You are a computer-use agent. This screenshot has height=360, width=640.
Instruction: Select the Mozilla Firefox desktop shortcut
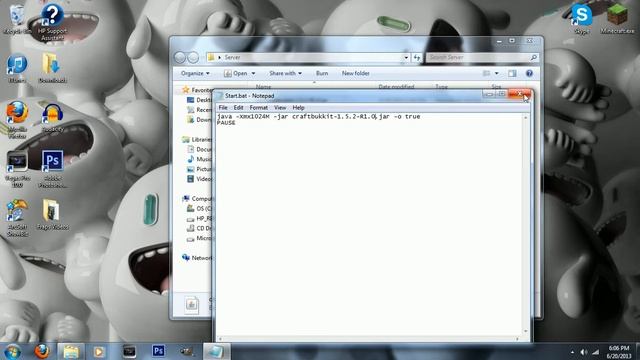[17, 119]
